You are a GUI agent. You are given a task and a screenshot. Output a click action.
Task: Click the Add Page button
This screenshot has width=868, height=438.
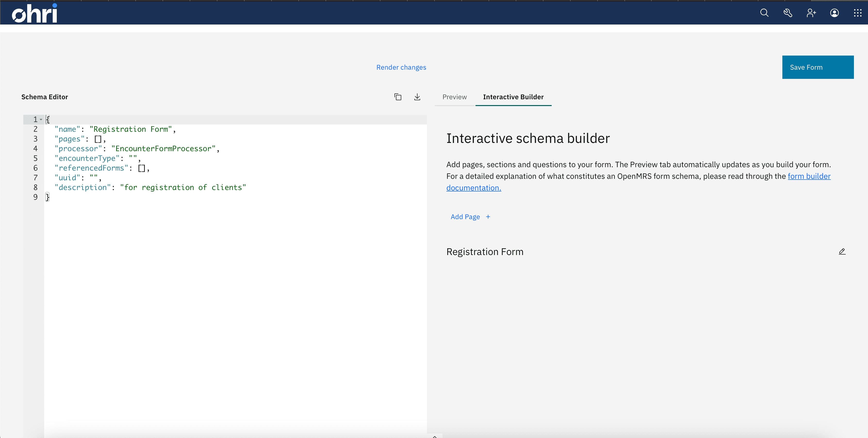471,217
